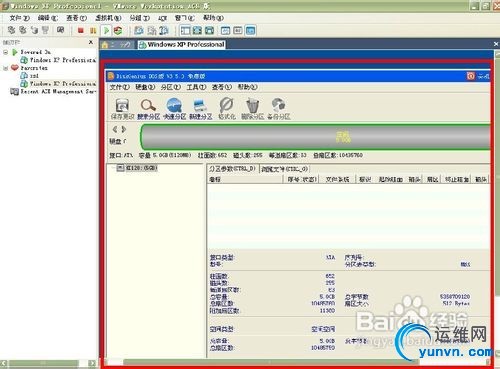Viewport: 500px width, 369px height.
Task: Click the Delete Partition trash bin icon
Action: click(253, 105)
